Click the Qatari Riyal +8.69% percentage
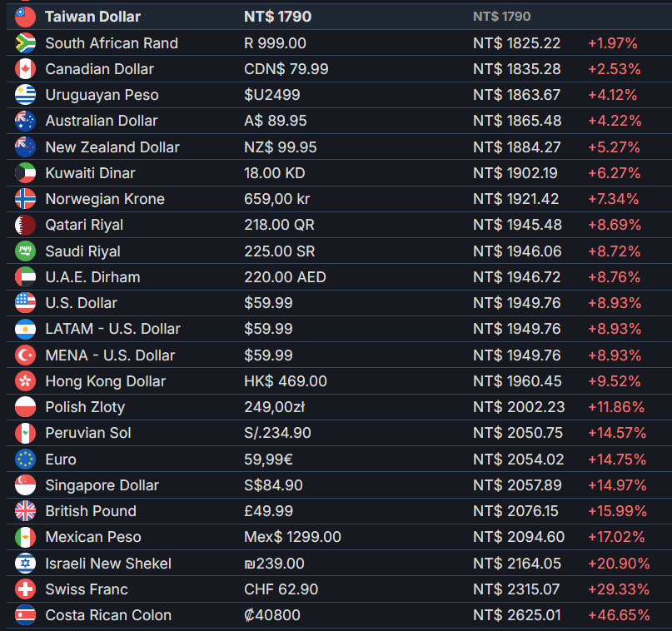672x631 pixels. pos(615,225)
